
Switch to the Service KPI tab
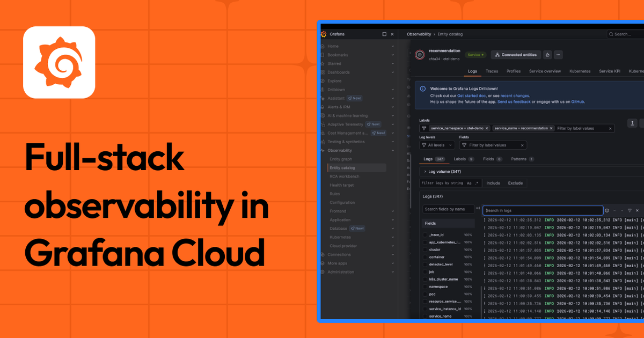click(609, 71)
